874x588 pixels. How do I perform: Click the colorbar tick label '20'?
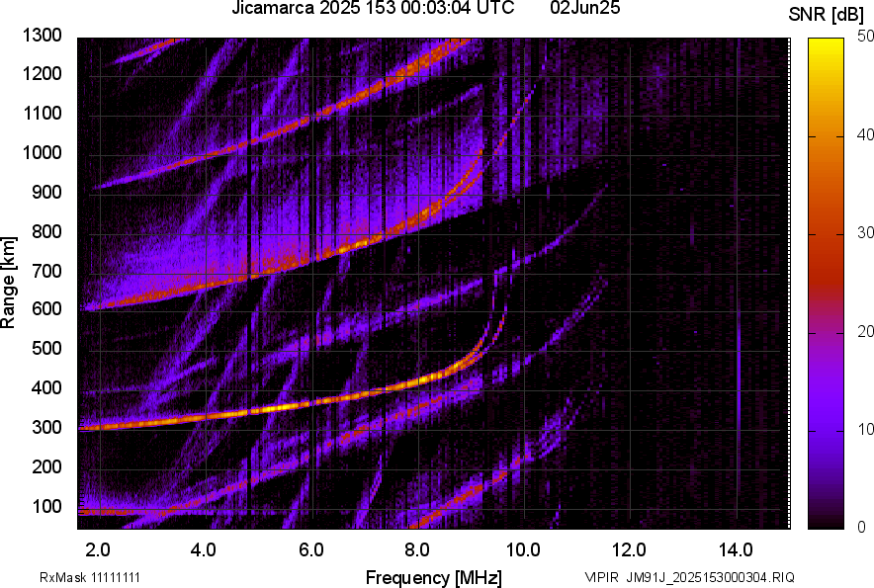click(866, 332)
